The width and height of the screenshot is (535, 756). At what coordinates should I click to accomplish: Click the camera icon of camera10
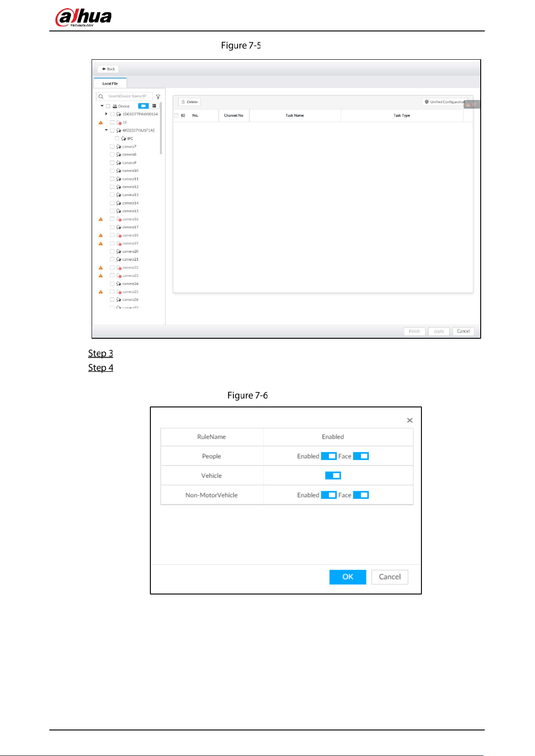pyautogui.click(x=118, y=171)
